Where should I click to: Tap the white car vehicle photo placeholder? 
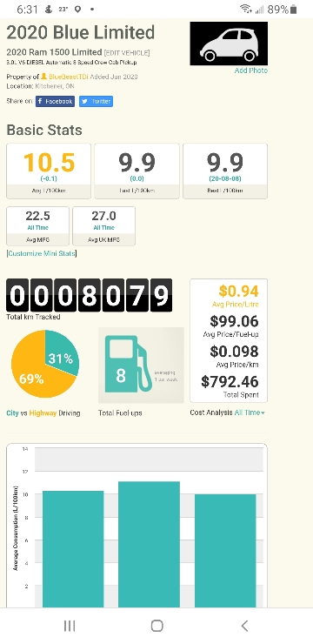tap(229, 44)
